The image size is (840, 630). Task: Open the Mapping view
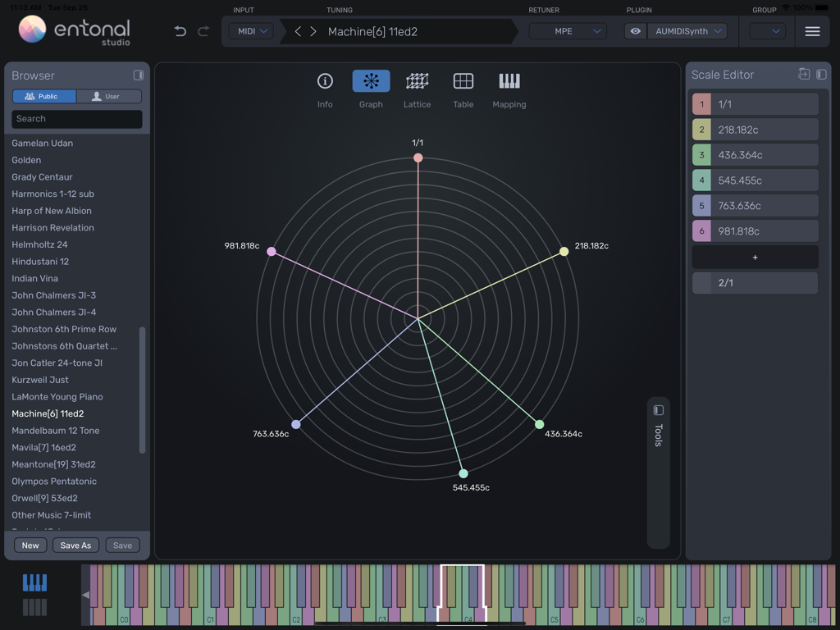[509, 82]
